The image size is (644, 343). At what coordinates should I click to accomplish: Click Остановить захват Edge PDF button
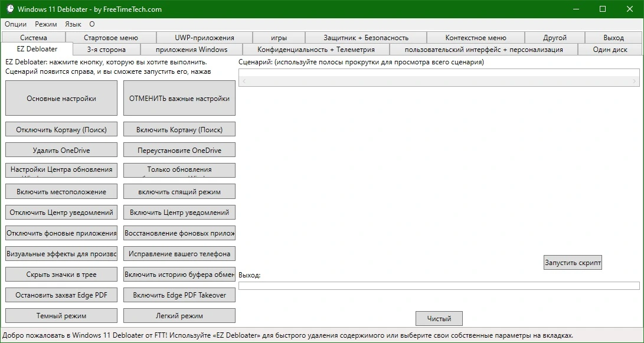61,295
